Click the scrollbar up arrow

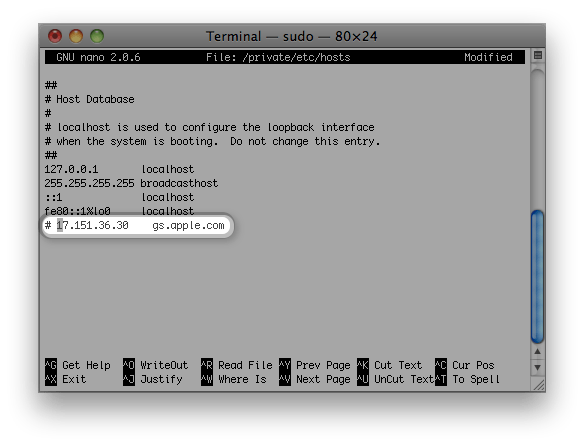pos(537,351)
